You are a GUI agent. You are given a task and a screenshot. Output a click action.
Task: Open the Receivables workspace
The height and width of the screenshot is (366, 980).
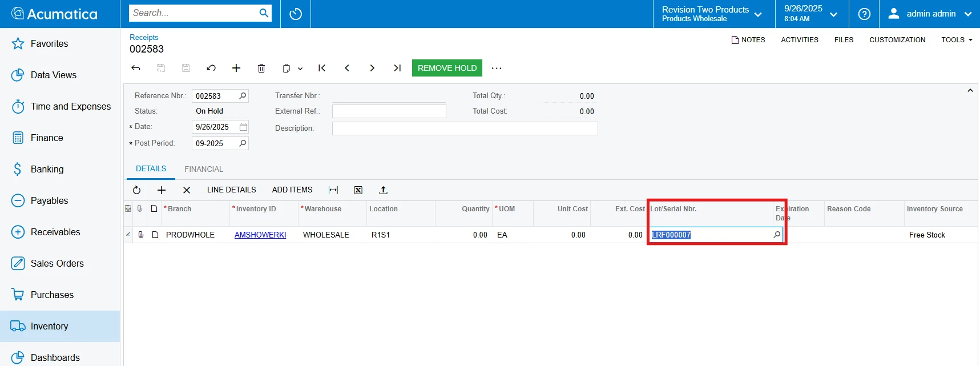60,232
